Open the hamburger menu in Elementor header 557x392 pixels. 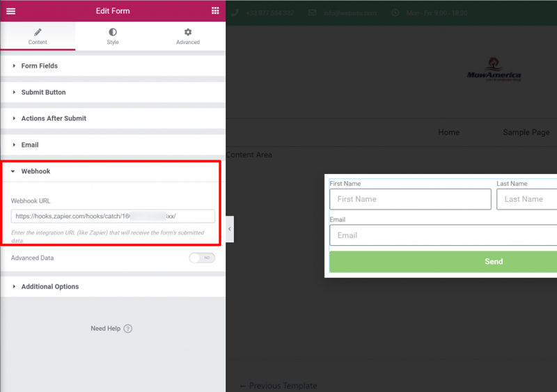[10, 11]
